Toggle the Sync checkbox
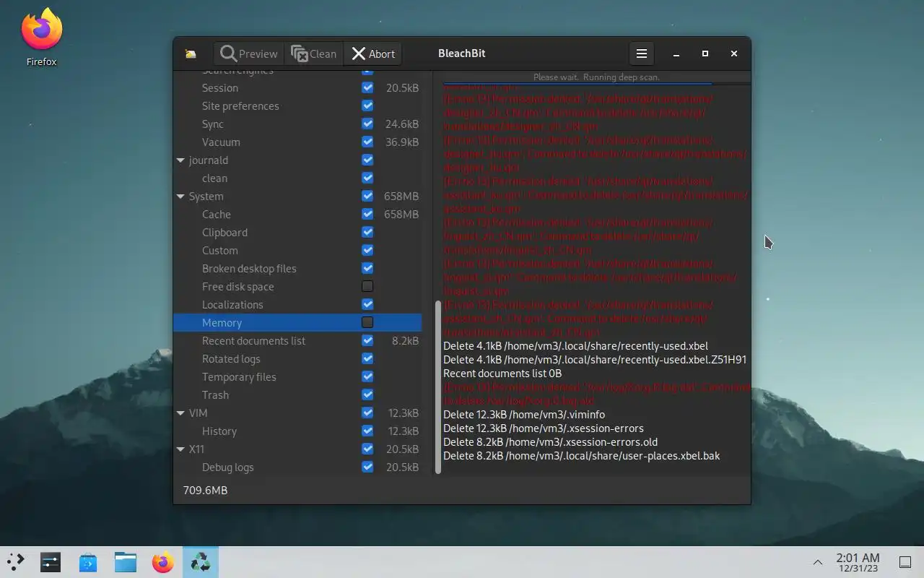Viewport: 924px width, 578px height. tap(367, 124)
